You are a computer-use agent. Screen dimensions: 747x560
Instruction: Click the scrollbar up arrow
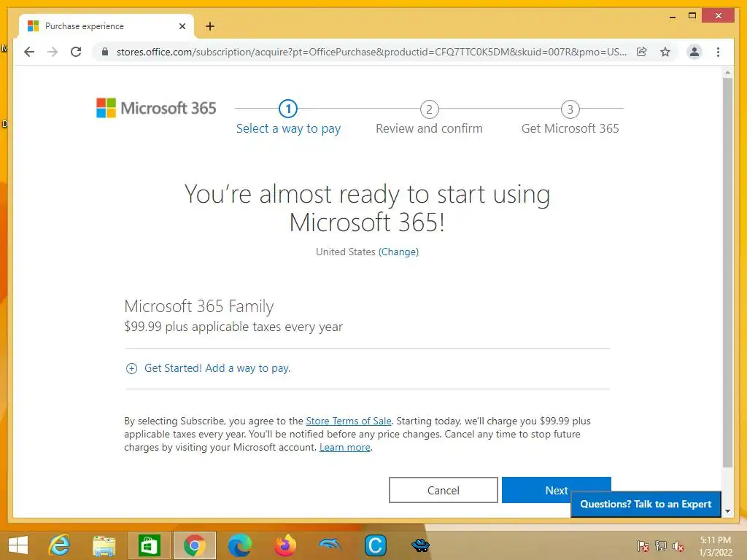pos(727,72)
